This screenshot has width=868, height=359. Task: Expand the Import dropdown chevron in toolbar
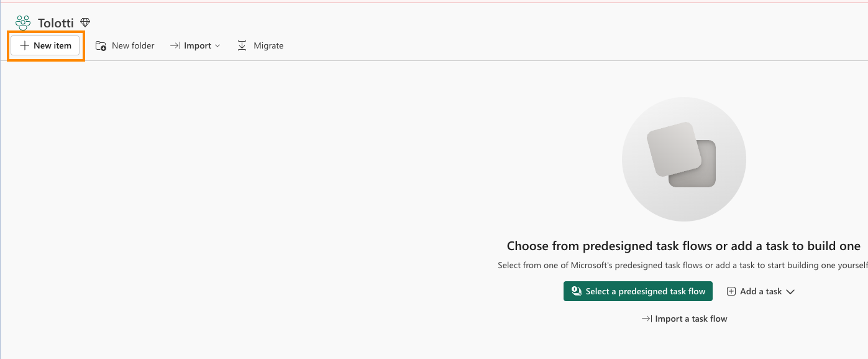(217, 45)
